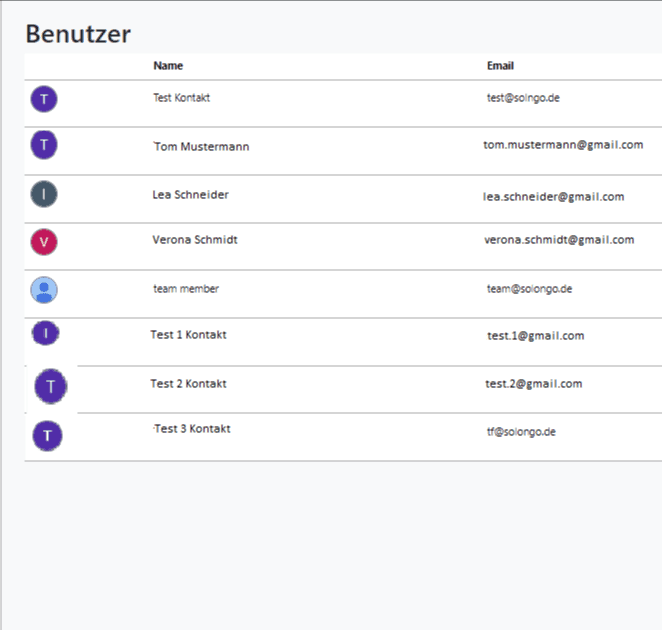Viewport: 662px width, 631px height.
Task: Click email verona.schmidt@gmail.com
Action: (559, 240)
